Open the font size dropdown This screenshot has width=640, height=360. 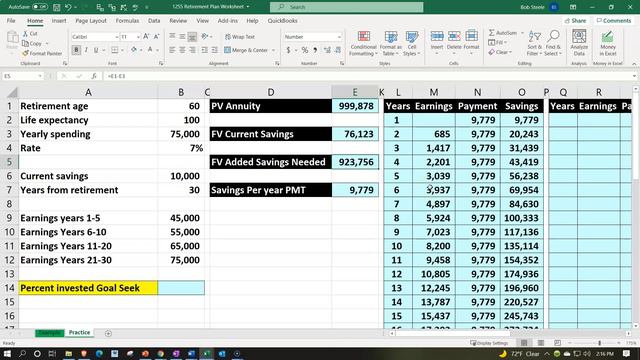138,37
